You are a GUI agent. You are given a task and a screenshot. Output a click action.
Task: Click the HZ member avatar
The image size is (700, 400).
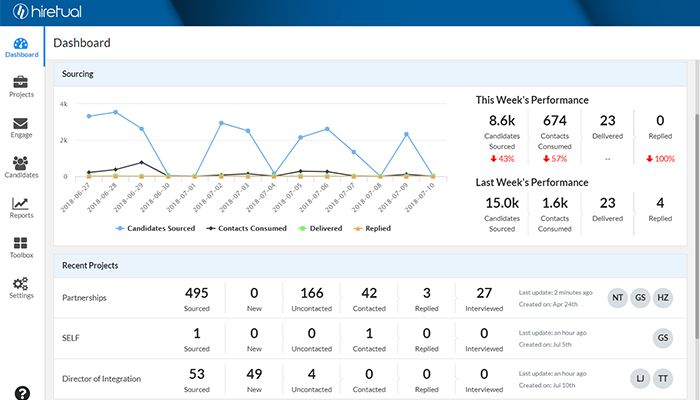coord(663,298)
